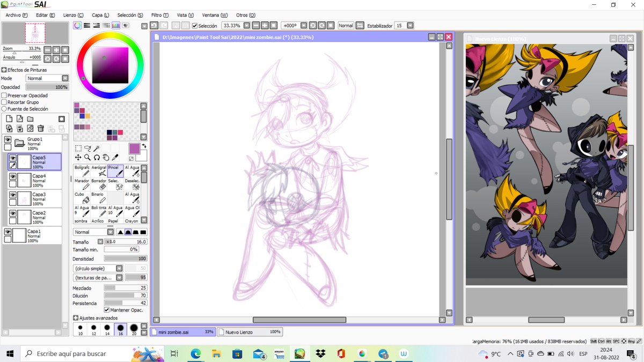644x362 pixels.
Task: Choose the Marador marker tool
Action: [82, 184]
